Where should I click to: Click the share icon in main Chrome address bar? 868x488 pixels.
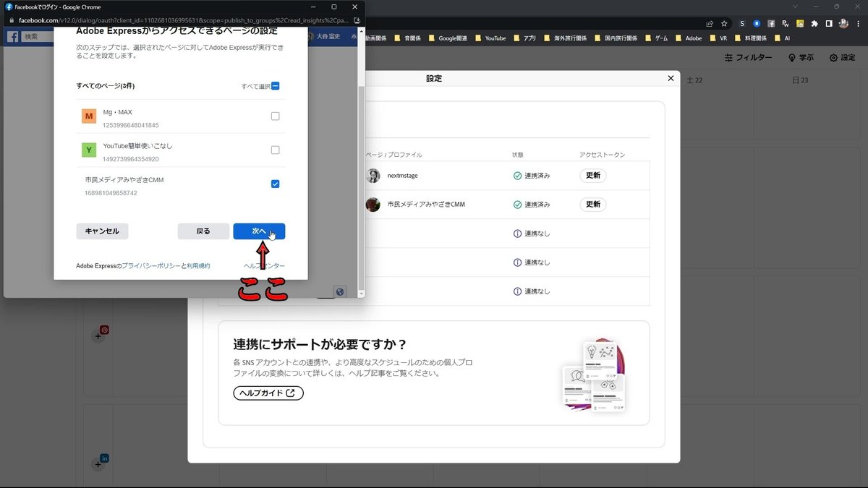710,23
